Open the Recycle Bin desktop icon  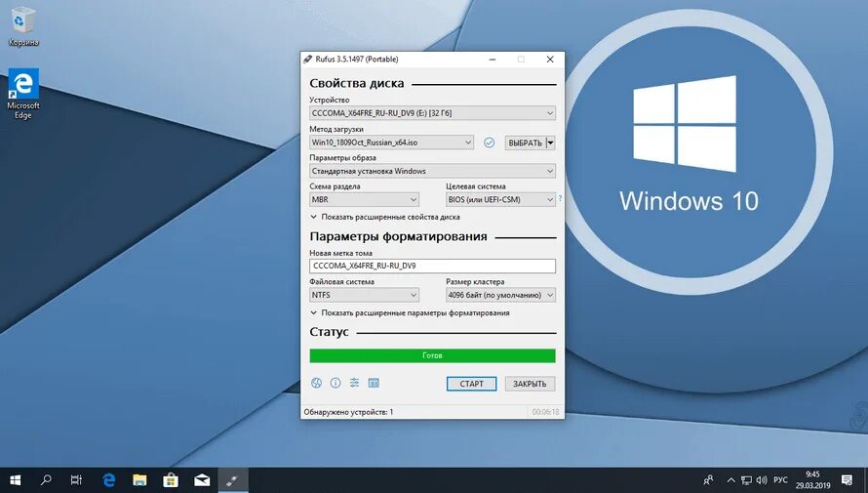click(23, 27)
